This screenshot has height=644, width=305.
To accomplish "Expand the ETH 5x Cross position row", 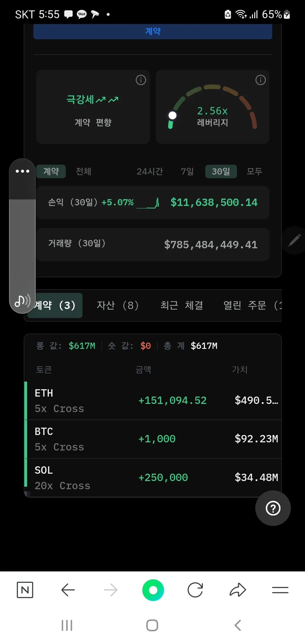I will coord(152,401).
